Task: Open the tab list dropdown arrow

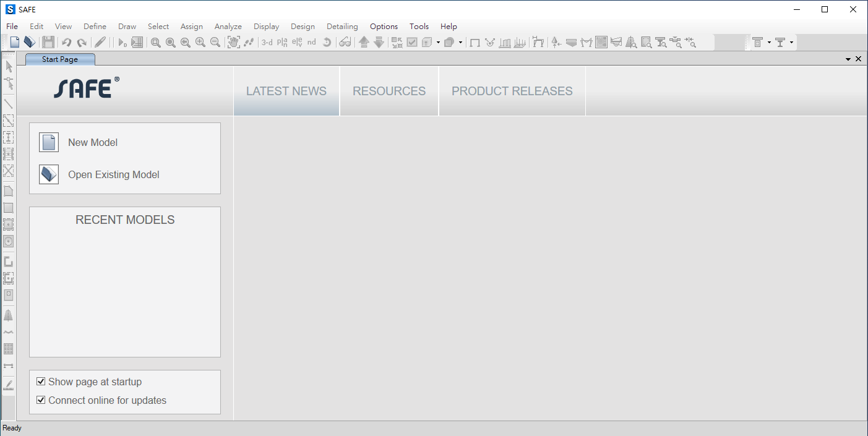Action: pyautogui.click(x=848, y=59)
